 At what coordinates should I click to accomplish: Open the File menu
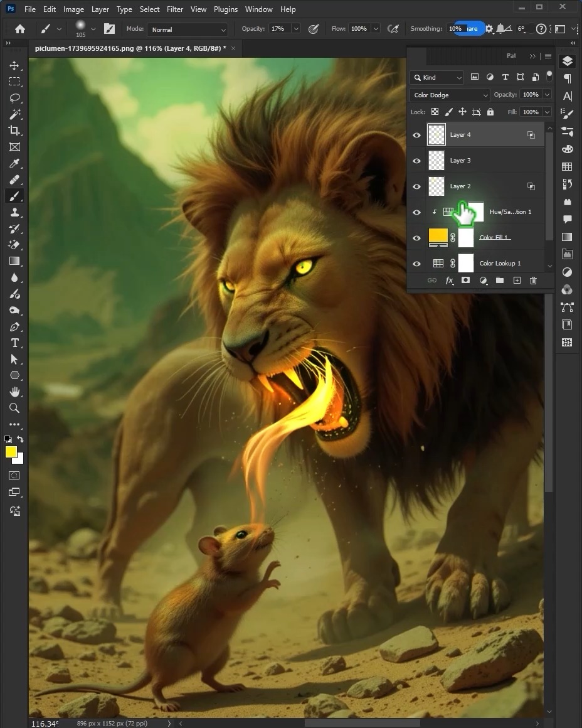pyautogui.click(x=29, y=9)
